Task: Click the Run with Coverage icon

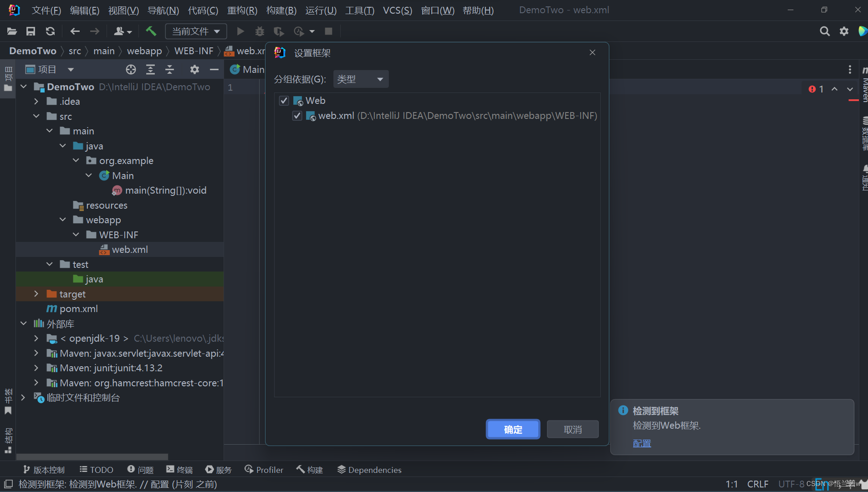Action: point(279,31)
